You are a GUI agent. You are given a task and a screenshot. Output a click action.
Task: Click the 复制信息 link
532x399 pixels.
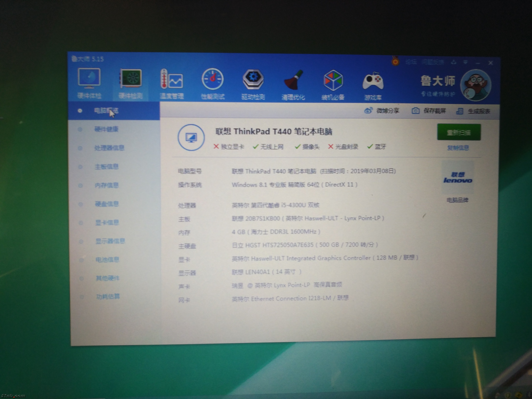(458, 148)
